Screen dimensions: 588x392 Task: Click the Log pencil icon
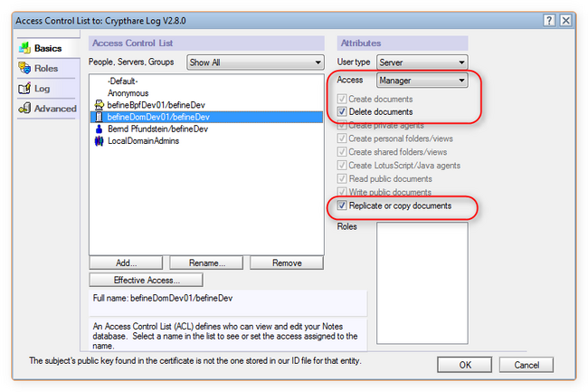tap(24, 89)
